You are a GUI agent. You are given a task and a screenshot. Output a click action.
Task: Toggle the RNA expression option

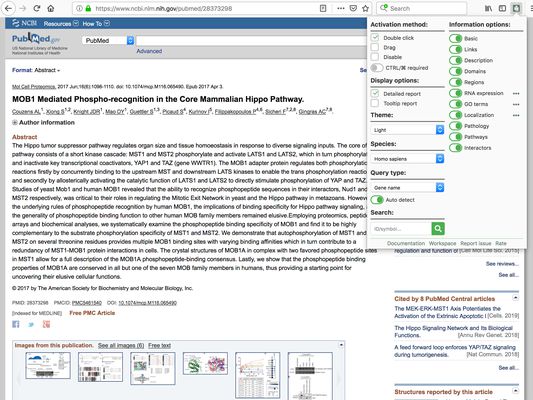pos(455,93)
